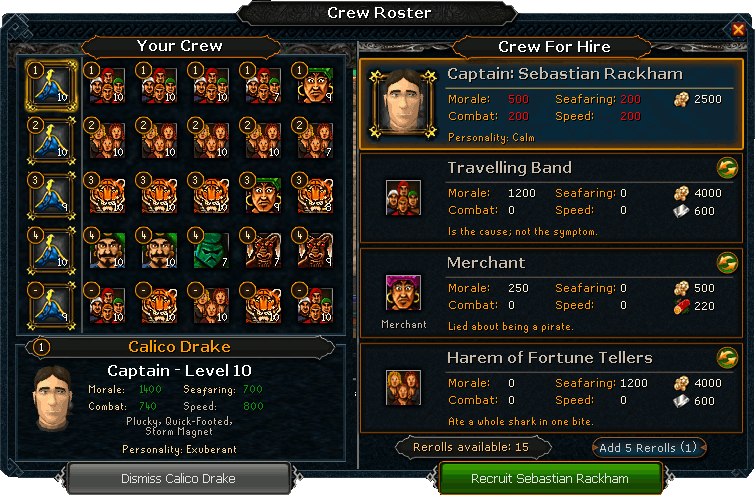This screenshot has width=755, height=496.
Task: Select the Merchant for hire entry
Action: click(551, 293)
